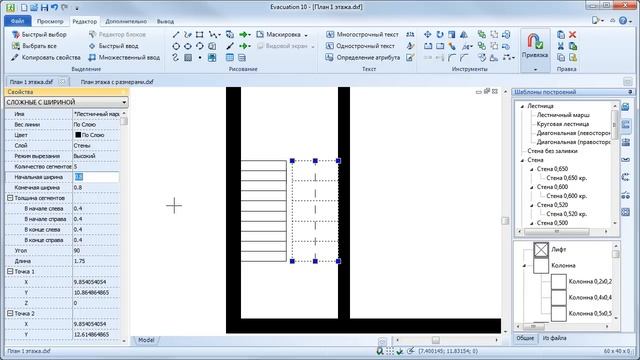The height and width of the screenshot is (360, 640).
Task: Select the Лифт block thumbnail
Action: [x=541, y=249]
